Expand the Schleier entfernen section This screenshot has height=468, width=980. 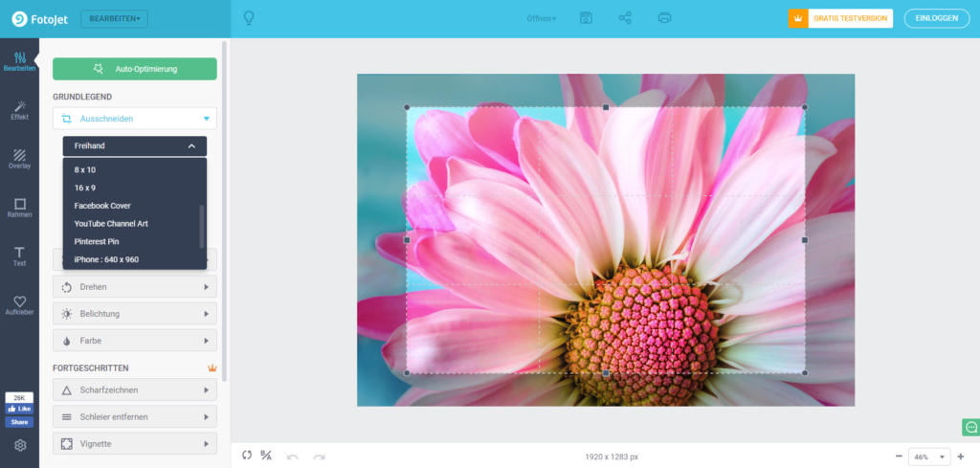pyautogui.click(x=134, y=416)
